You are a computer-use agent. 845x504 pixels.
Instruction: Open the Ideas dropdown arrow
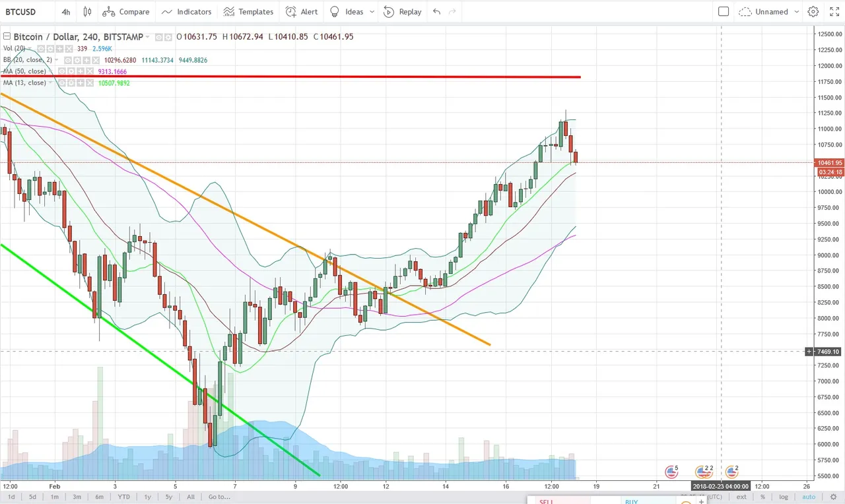[x=372, y=11]
